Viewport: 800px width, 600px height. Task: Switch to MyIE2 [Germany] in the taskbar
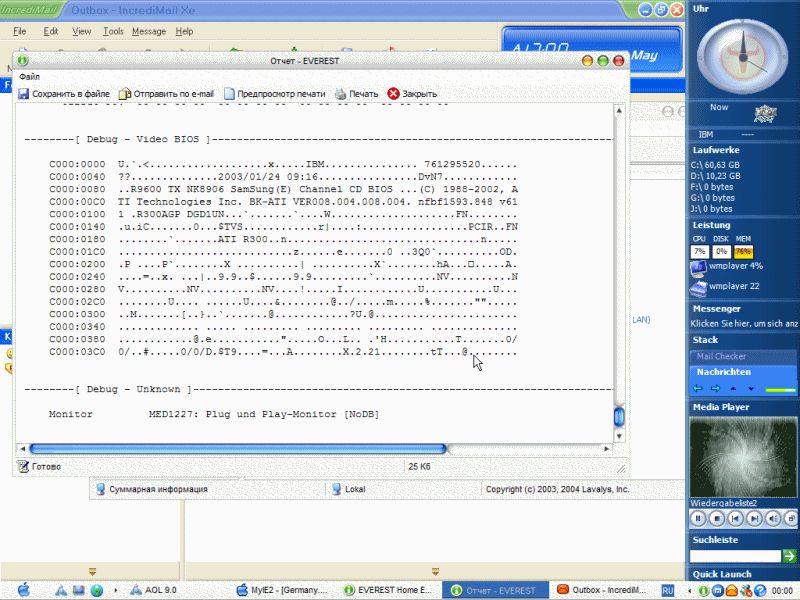pos(282,590)
